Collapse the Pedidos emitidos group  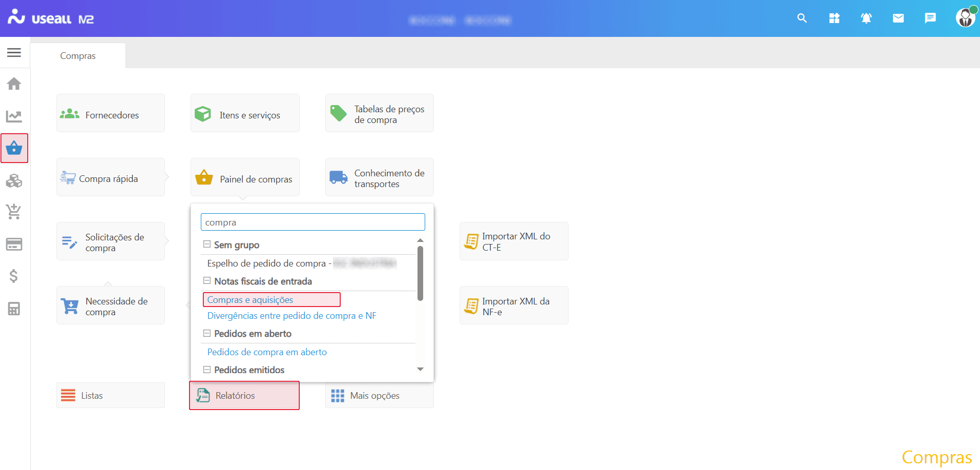pyautogui.click(x=207, y=370)
